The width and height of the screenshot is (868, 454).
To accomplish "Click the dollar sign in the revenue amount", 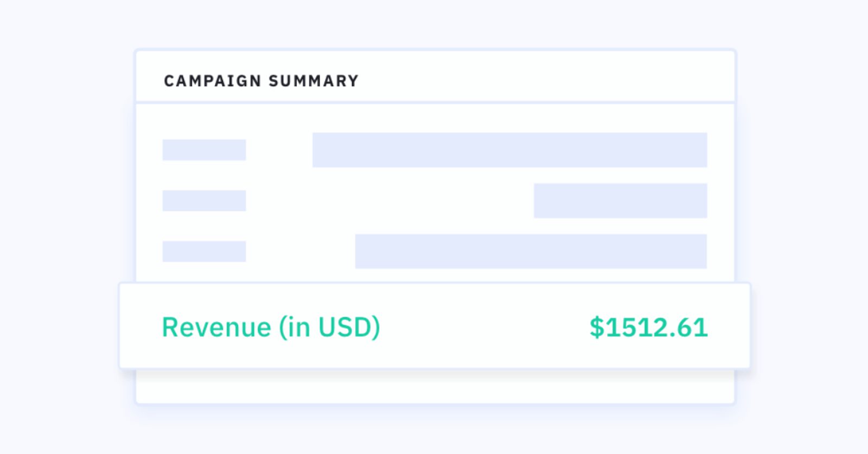I will click(x=597, y=327).
